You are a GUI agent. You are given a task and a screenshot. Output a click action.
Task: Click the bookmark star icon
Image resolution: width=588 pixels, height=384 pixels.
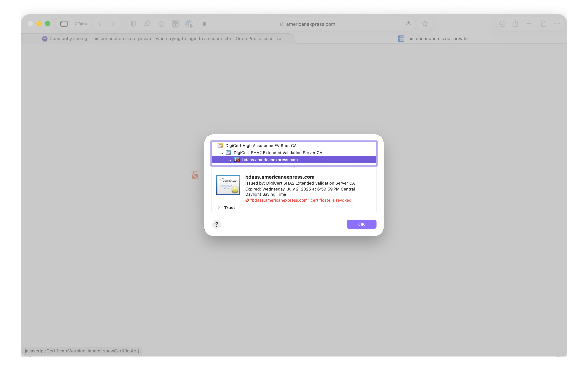[x=425, y=24]
